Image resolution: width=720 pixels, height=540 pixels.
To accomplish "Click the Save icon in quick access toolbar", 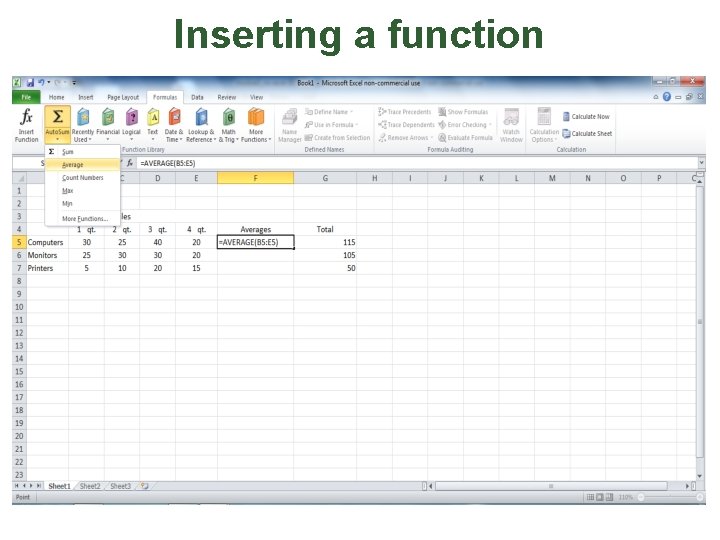I will point(30,83).
